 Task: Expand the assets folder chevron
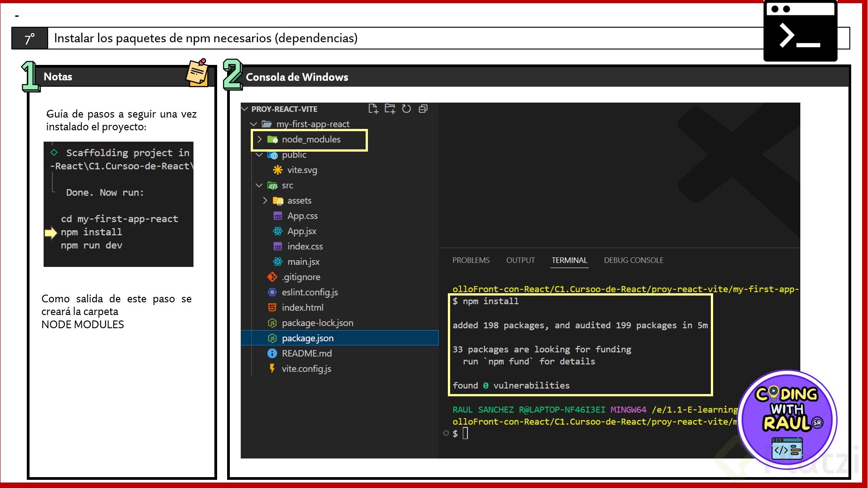(x=265, y=201)
